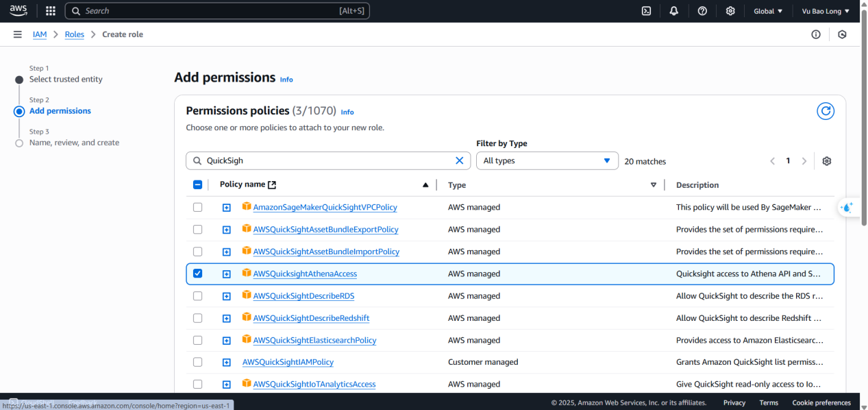Open the help question mark icon
This screenshot has height=410, width=868.
702,11
